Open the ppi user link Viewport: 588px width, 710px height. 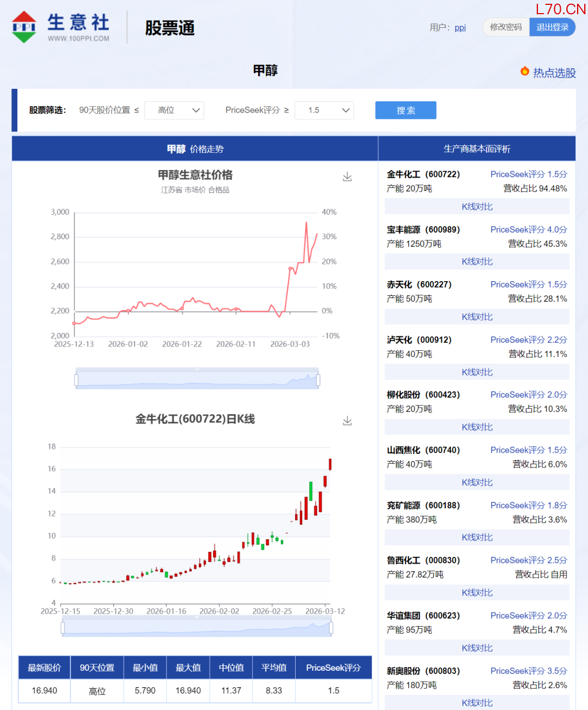click(x=460, y=28)
